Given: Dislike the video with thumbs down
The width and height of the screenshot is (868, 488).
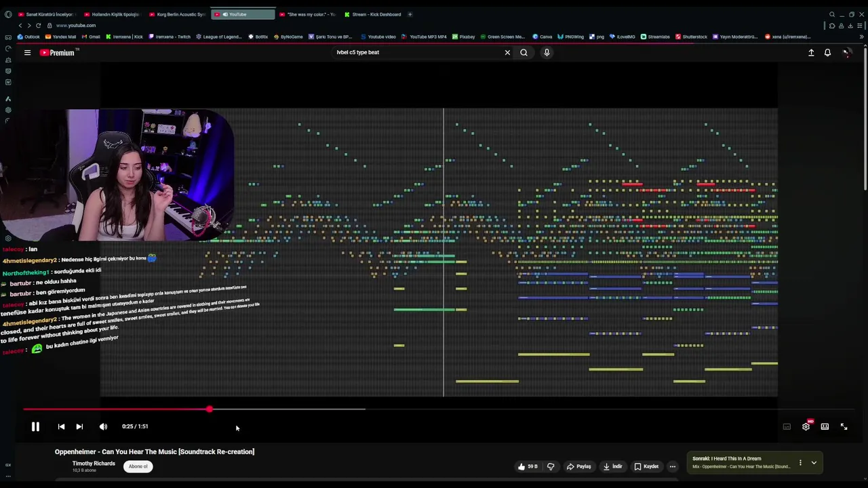Looking at the screenshot, I should tap(551, 466).
